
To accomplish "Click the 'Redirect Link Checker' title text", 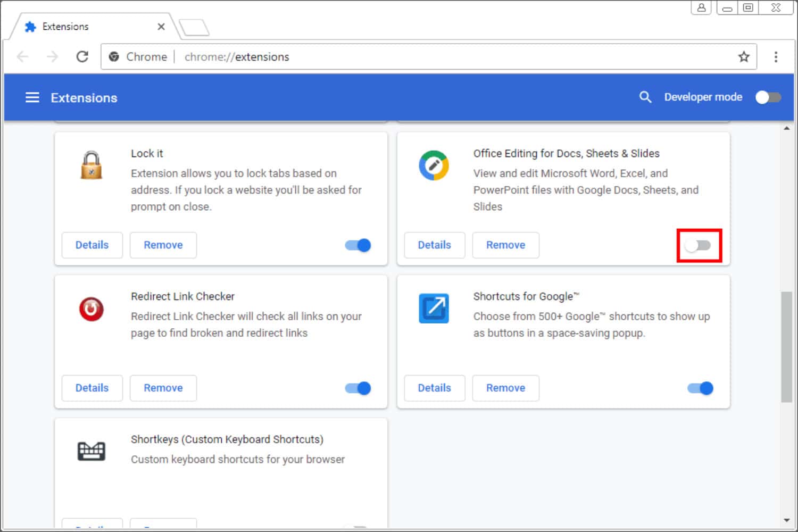I will coord(182,296).
